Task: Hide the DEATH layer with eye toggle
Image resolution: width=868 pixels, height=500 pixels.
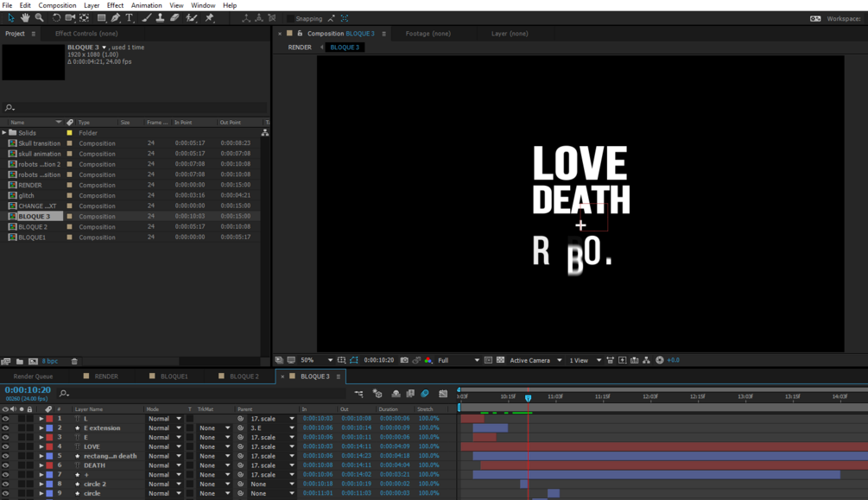Action: [x=5, y=465]
